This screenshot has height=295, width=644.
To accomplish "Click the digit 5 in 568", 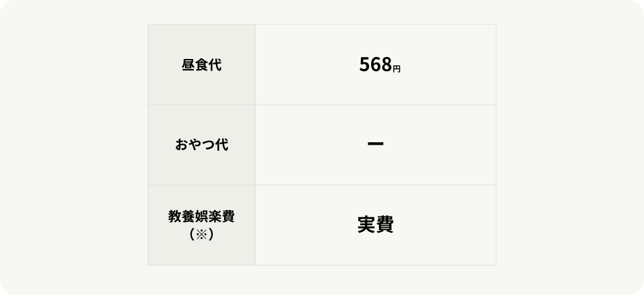I will (364, 65).
